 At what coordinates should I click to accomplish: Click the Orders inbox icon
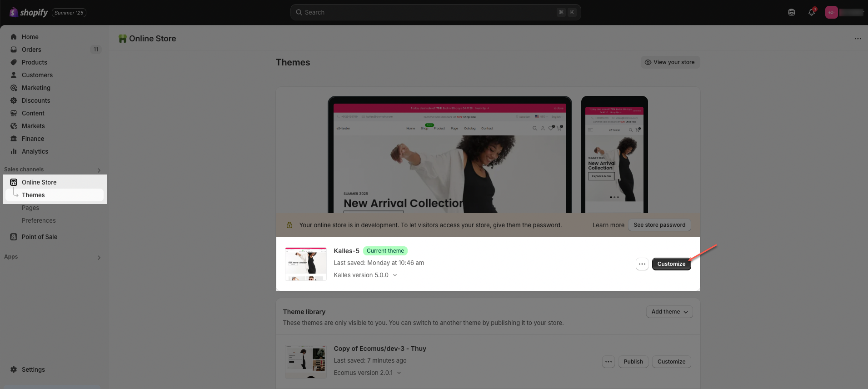(x=14, y=50)
